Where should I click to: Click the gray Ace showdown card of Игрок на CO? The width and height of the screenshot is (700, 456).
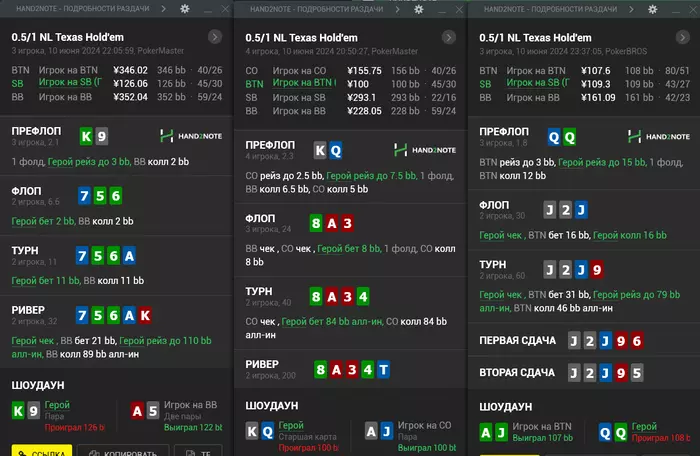click(x=371, y=431)
